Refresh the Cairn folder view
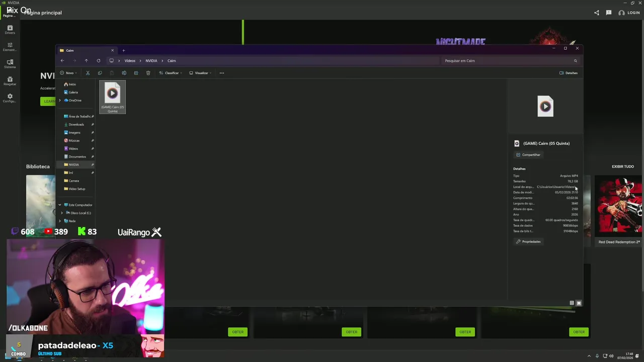 (x=99, y=60)
